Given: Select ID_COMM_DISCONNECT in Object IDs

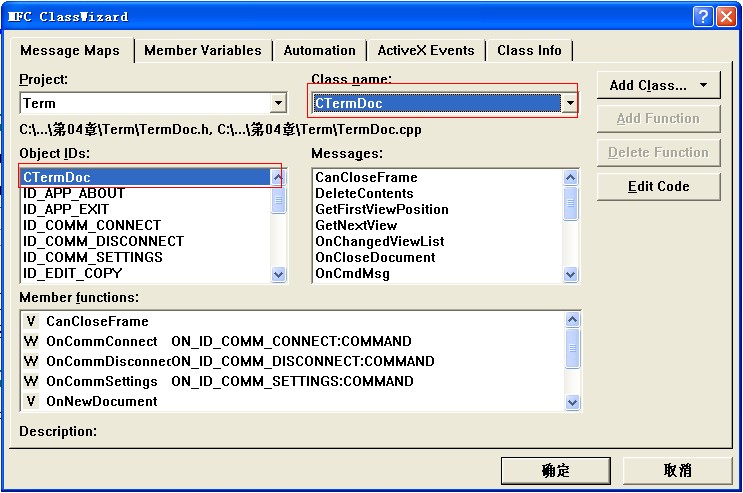Looking at the screenshot, I should pyautogui.click(x=146, y=241).
